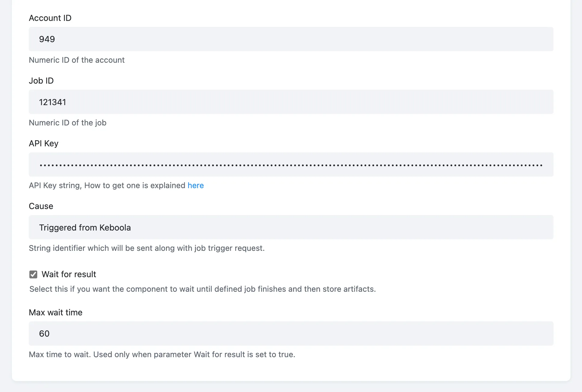This screenshot has width=582, height=392.
Task: Click the 'Cause' field label
Action: point(41,206)
